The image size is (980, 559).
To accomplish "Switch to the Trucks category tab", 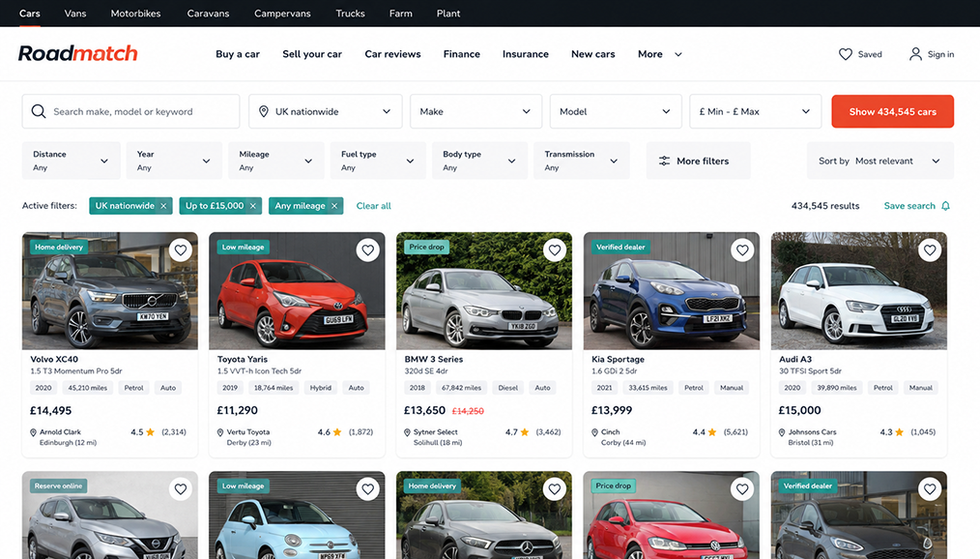I will pyautogui.click(x=350, y=14).
